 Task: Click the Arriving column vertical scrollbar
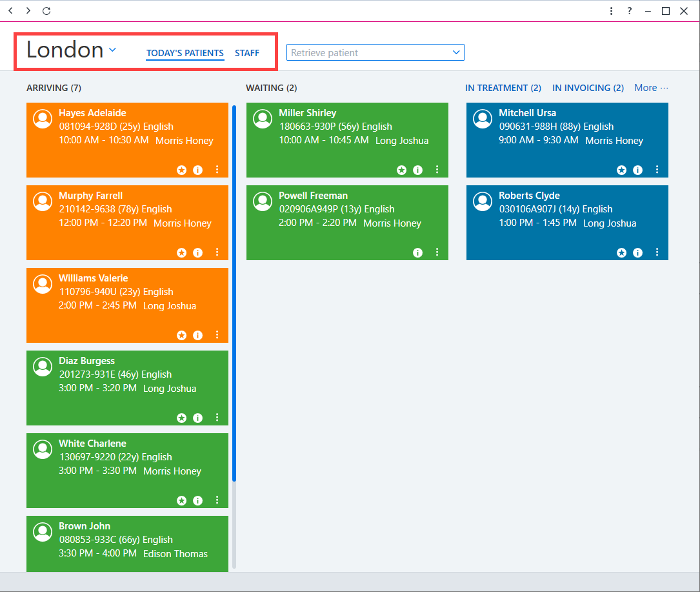click(234, 293)
